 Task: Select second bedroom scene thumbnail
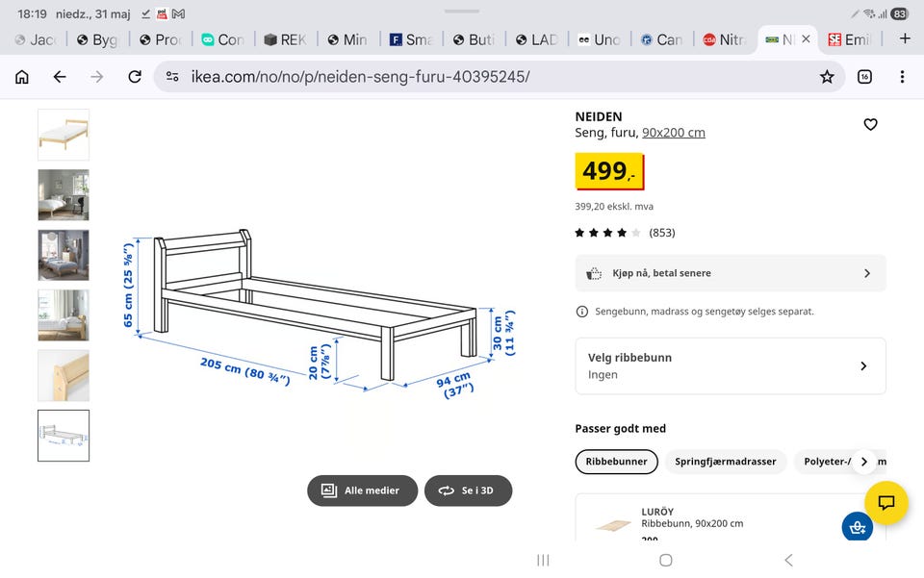(64, 195)
